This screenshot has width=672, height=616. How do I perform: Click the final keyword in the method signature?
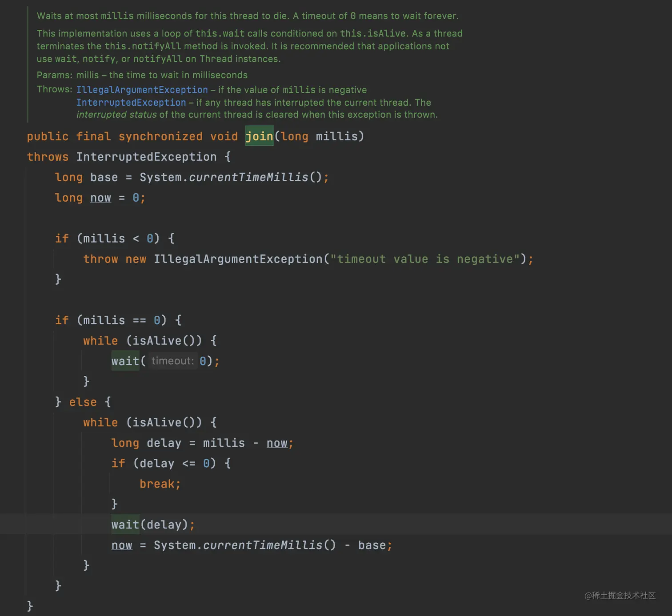pos(93,136)
